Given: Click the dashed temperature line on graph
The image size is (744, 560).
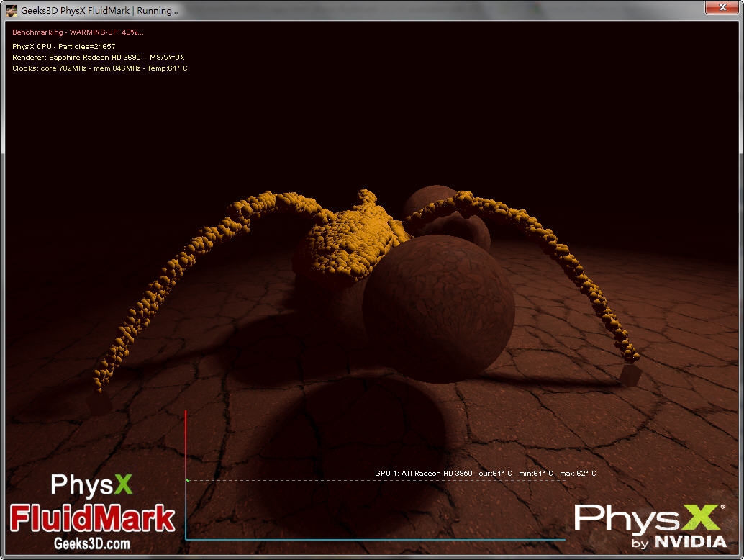Looking at the screenshot, I should 288,480.
